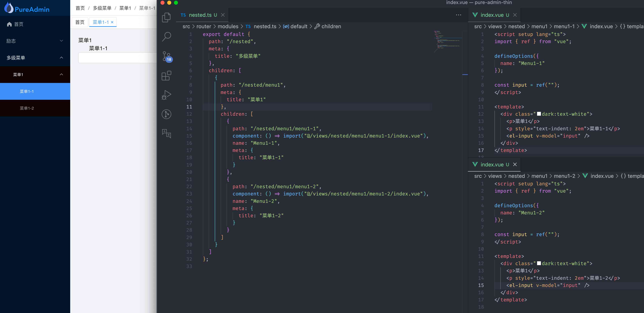
Task: Switch to the nested.ts editor tab
Action: (200, 15)
